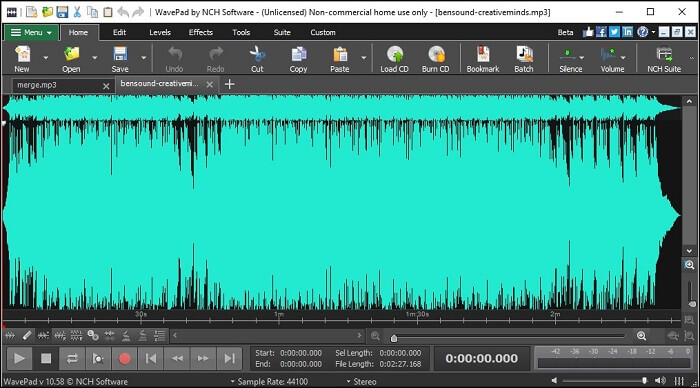Mute audio using the speaker icon
The width and height of the screenshot is (700, 388).
coord(554,380)
